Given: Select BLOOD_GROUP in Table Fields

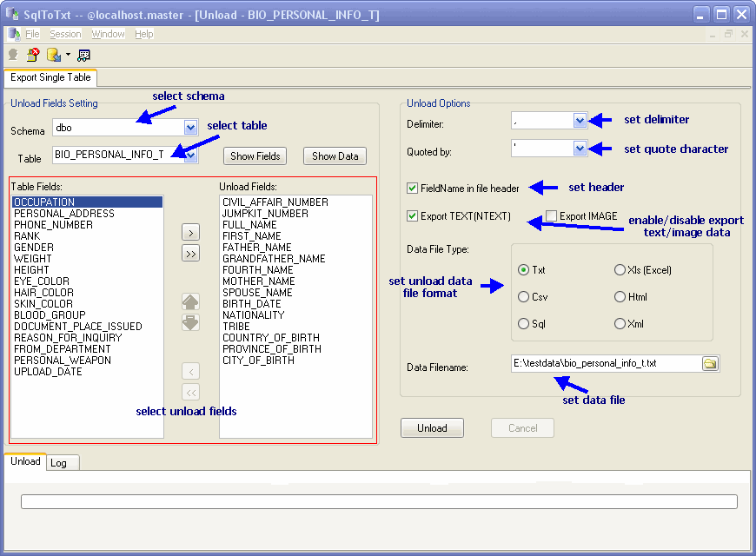Looking at the screenshot, I should pos(87,315).
